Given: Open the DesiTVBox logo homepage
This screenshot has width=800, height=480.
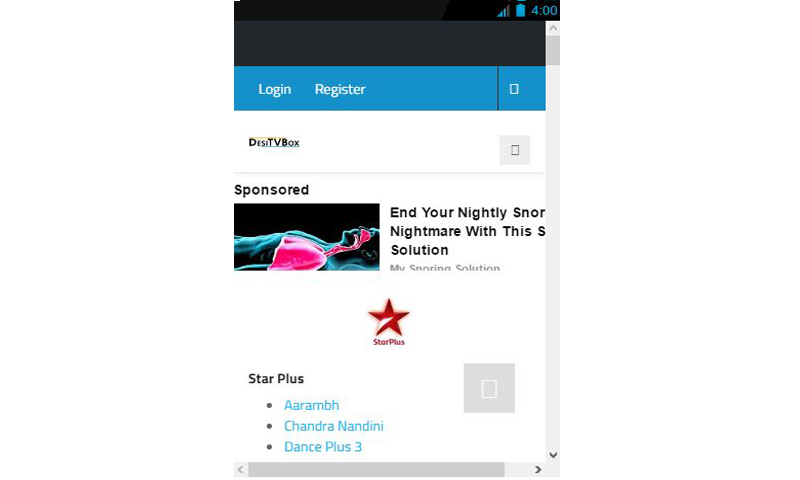Looking at the screenshot, I should pos(274,142).
